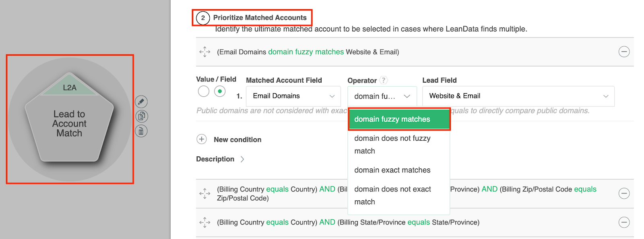Remove the Billing State/Province equals rule

coord(624,222)
